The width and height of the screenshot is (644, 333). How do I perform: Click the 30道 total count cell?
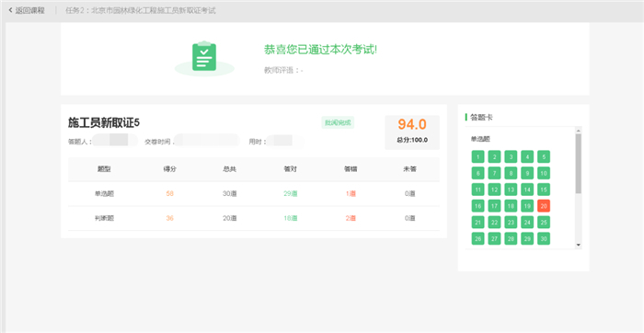pyautogui.click(x=230, y=194)
